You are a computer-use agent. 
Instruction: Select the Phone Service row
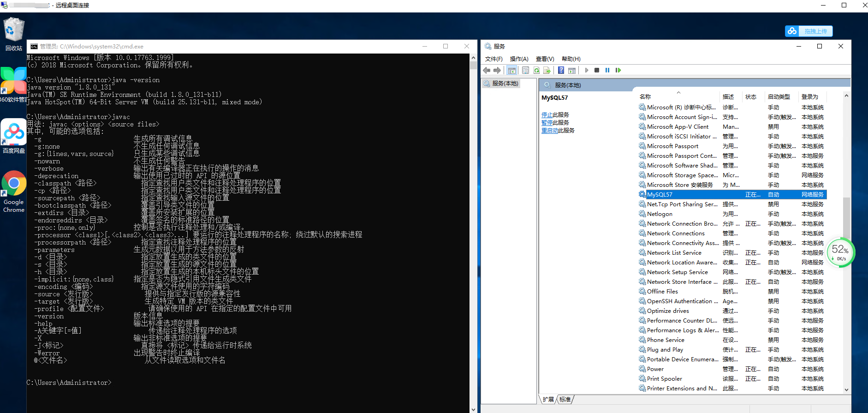coord(732,340)
